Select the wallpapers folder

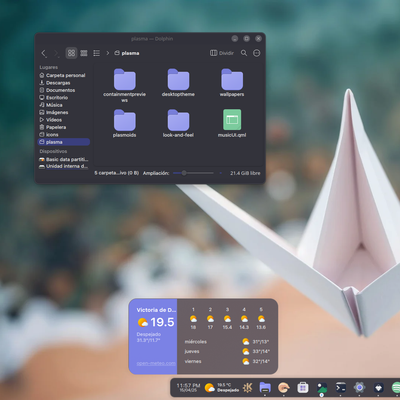pos(232,82)
